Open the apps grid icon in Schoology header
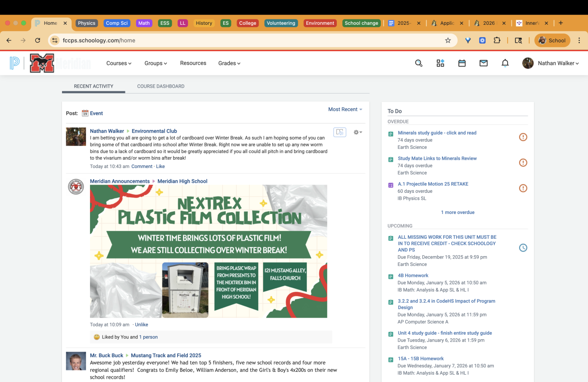 pos(440,63)
